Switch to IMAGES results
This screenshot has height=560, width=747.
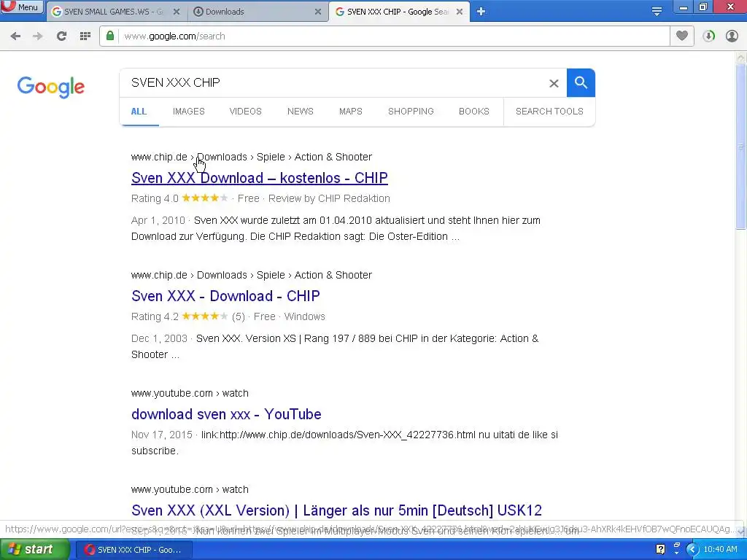pyautogui.click(x=189, y=112)
